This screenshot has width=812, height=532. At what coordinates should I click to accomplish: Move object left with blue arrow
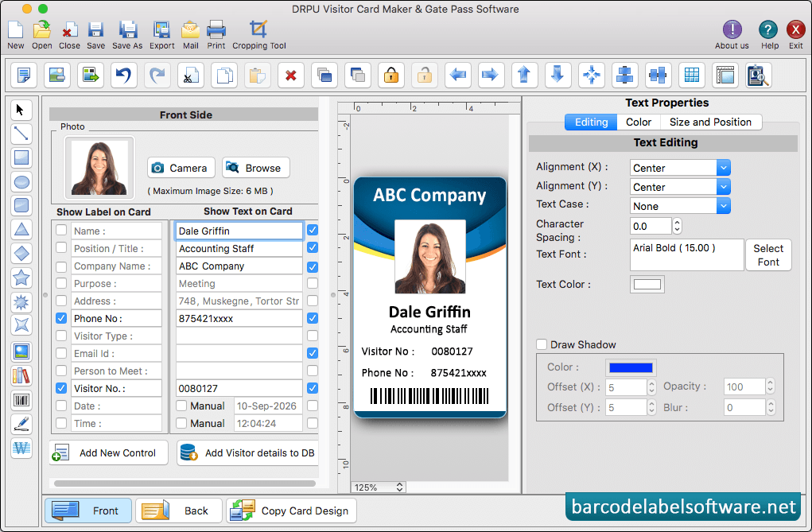click(x=458, y=76)
